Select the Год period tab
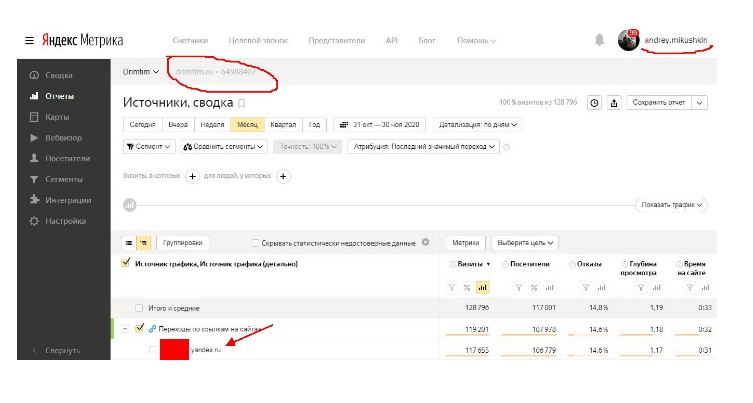 (315, 124)
